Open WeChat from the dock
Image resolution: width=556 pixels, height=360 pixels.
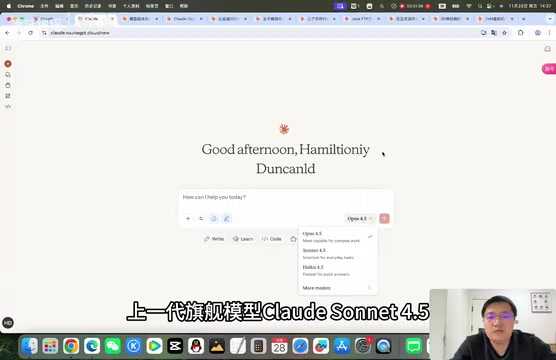click(x=113, y=346)
